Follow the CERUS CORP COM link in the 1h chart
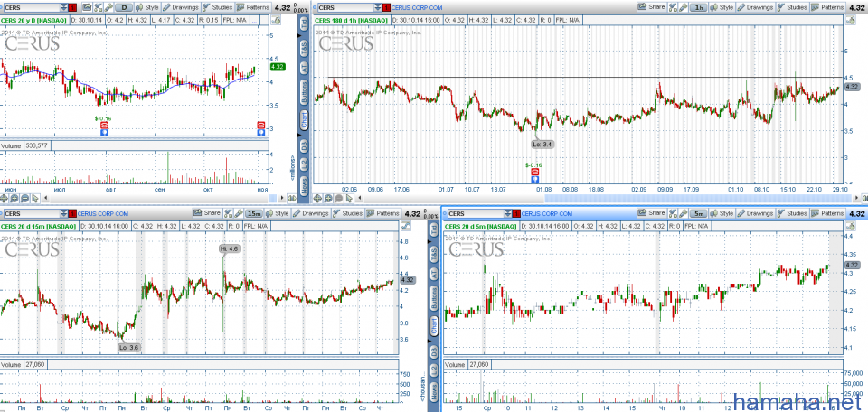 [418, 8]
